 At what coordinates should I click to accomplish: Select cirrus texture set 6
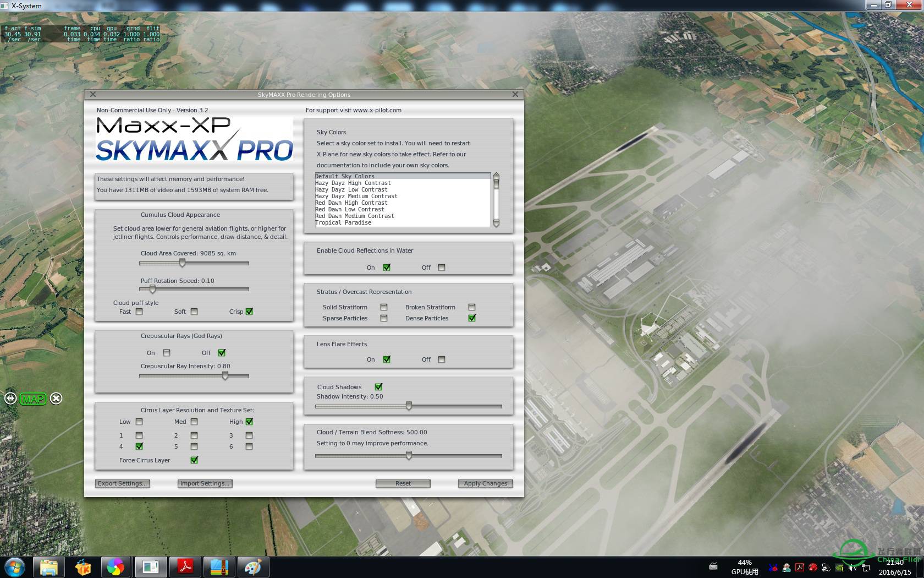(x=249, y=446)
